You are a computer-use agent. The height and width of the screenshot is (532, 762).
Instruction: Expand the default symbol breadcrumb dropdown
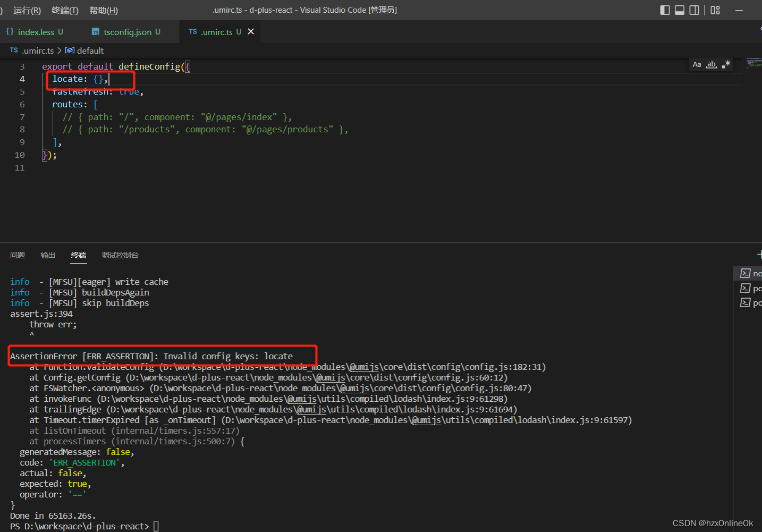(x=88, y=50)
